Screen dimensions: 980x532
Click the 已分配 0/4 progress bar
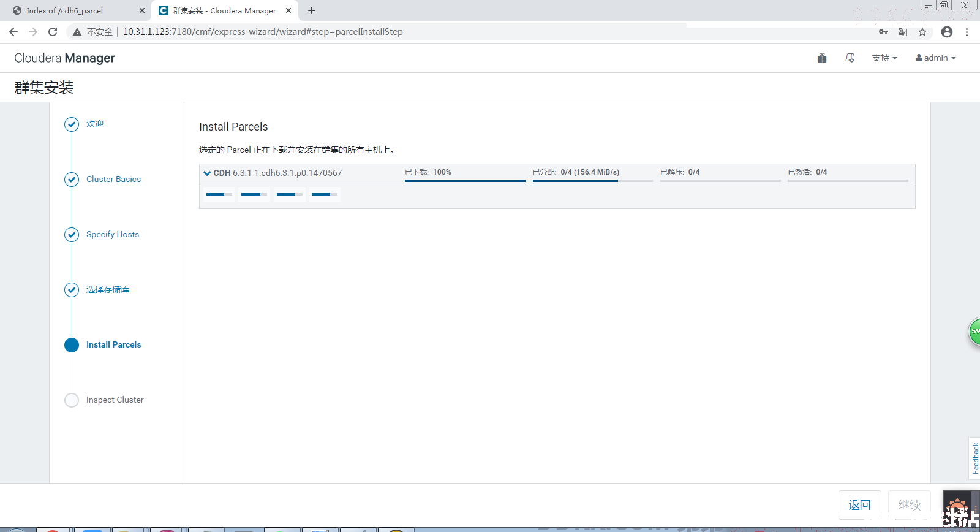[x=593, y=180]
